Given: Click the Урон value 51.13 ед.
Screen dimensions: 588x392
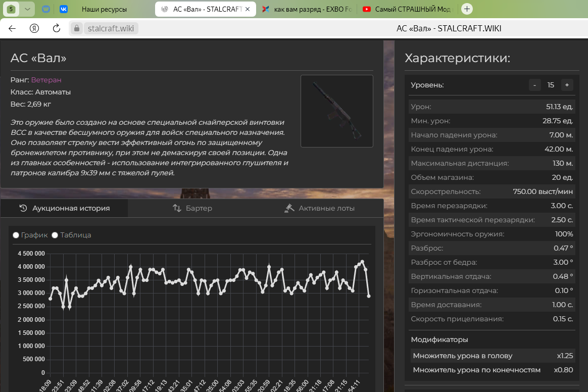Looking at the screenshot, I should click(560, 107).
